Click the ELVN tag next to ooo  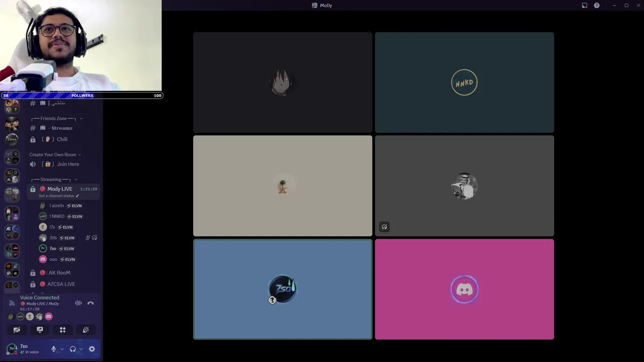(x=67, y=259)
